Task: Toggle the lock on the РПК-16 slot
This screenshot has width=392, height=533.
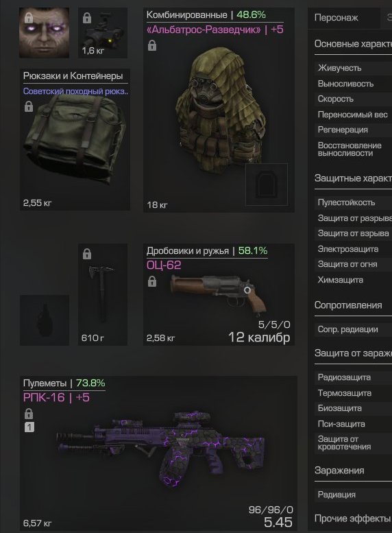Action: (29, 414)
